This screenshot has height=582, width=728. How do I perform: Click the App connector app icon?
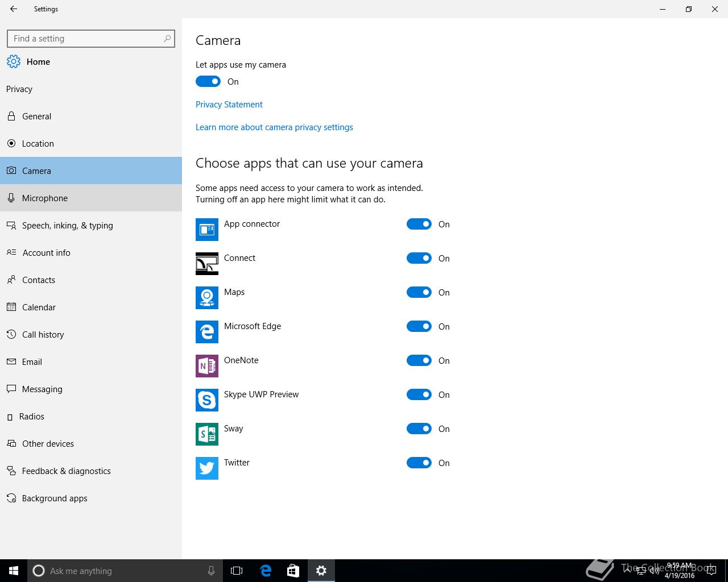point(207,230)
